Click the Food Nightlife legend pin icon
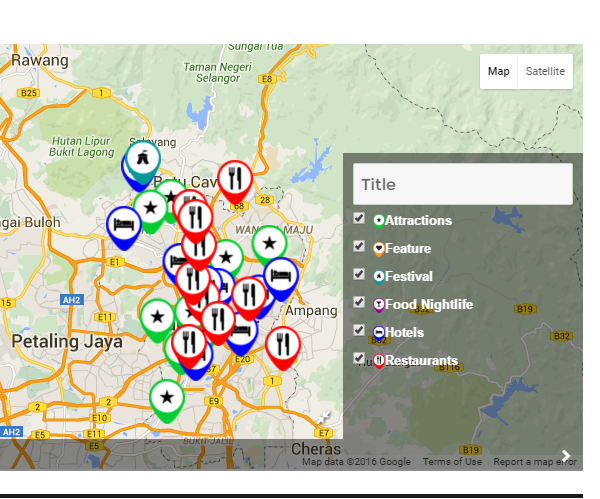Image resolution: width=600 pixels, height=499 pixels. 379,305
